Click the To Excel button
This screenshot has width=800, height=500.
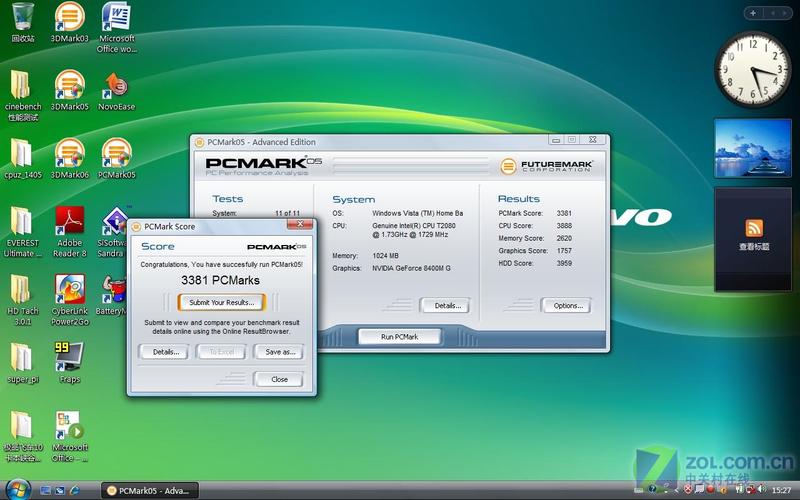pyautogui.click(x=221, y=352)
